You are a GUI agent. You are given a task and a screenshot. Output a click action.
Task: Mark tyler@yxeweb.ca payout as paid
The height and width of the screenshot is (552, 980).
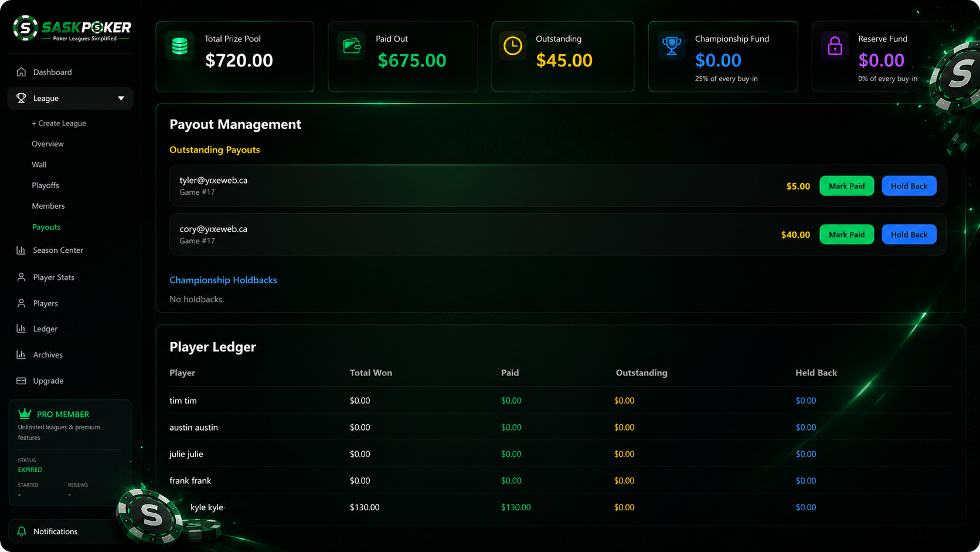pyautogui.click(x=846, y=186)
